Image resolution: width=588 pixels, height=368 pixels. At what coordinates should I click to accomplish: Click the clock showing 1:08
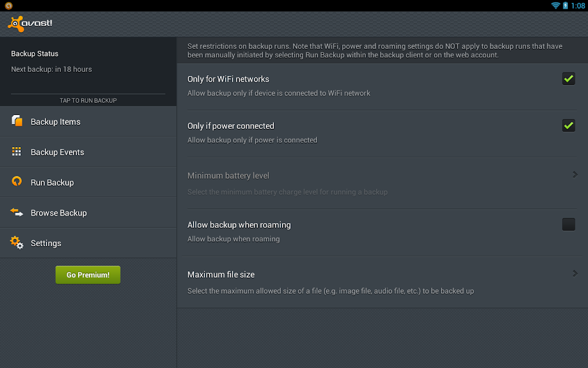tap(578, 6)
